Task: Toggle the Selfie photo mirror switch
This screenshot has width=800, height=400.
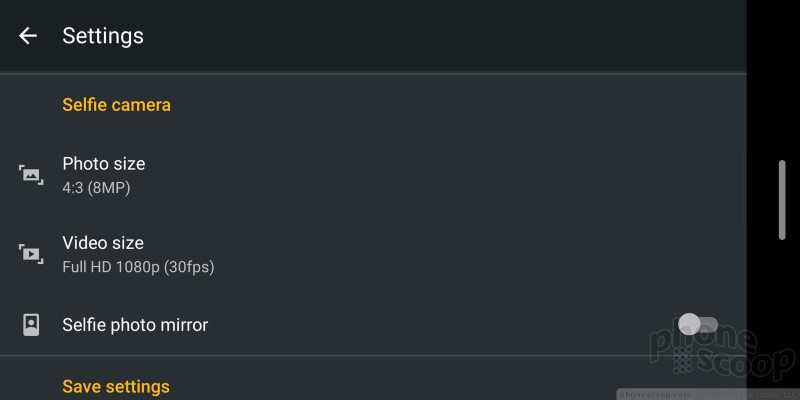Action: (x=698, y=324)
